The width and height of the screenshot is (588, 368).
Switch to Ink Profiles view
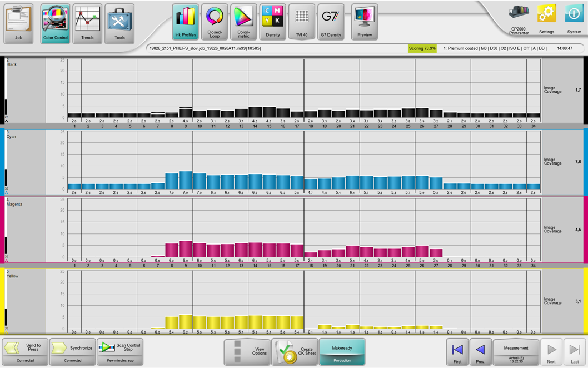coord(186,22)
